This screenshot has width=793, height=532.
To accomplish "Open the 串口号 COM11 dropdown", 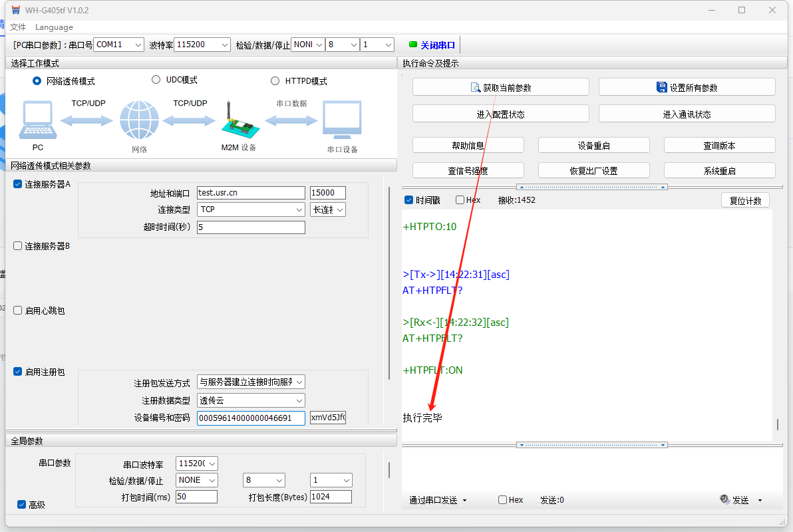I will click(118, 45).
